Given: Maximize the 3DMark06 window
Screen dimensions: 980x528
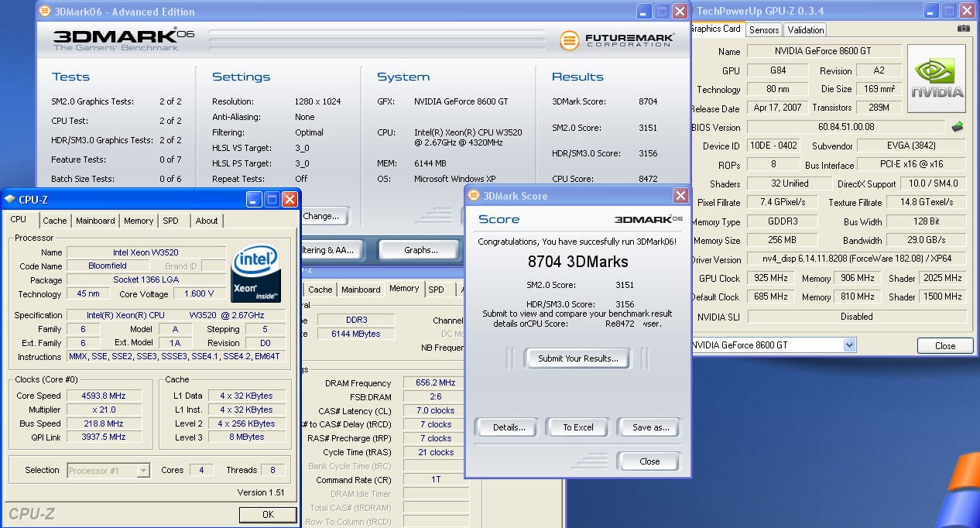Looking at the screenshot, I should (x=662, y=12).
